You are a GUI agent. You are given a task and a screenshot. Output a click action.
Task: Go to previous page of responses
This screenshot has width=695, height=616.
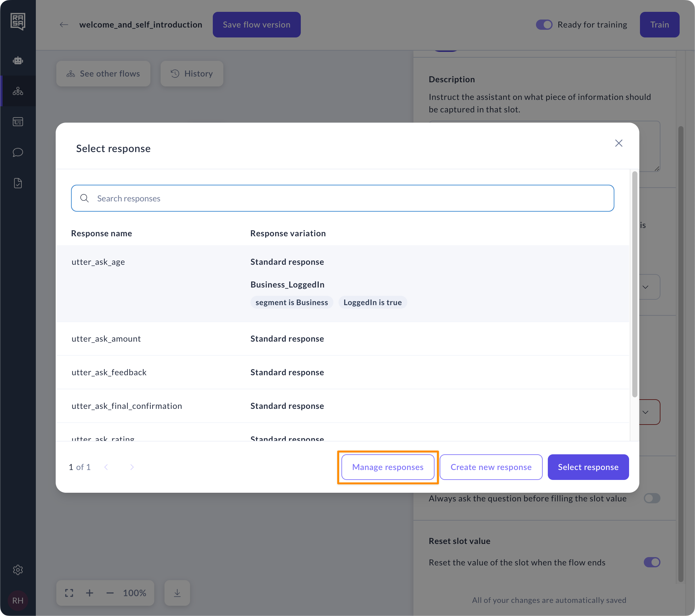106,467
